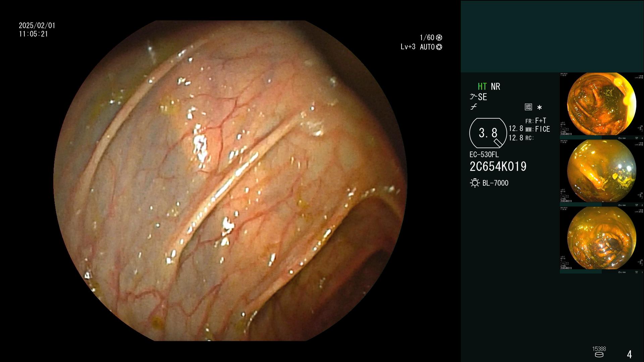
Task: Click the FR: F+T assignment
Action: pos(536,121)
